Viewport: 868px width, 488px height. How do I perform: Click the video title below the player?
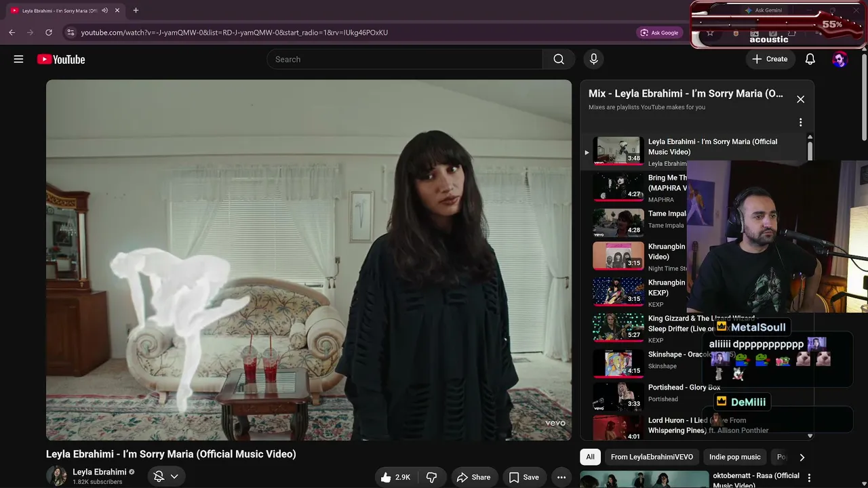click(171, 454)
